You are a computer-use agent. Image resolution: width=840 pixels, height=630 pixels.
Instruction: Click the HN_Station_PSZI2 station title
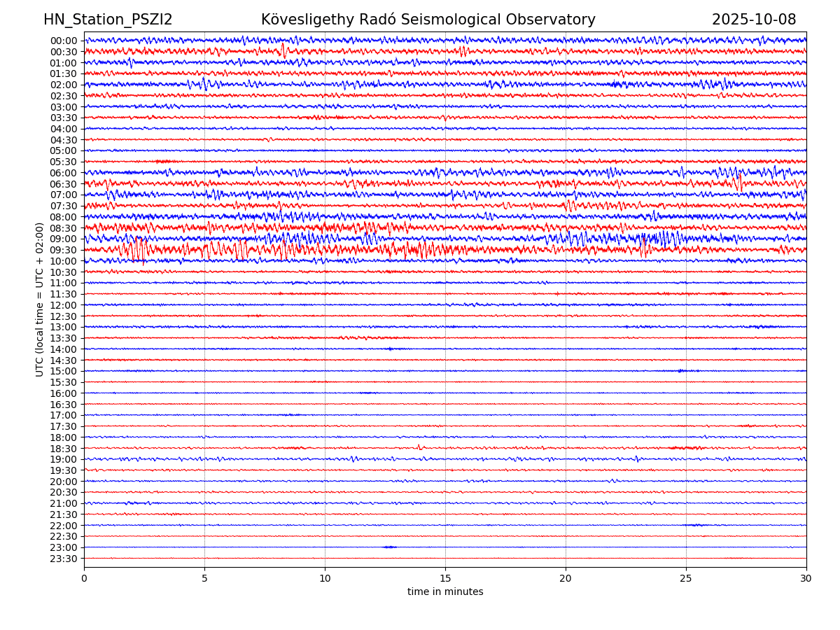108,20
